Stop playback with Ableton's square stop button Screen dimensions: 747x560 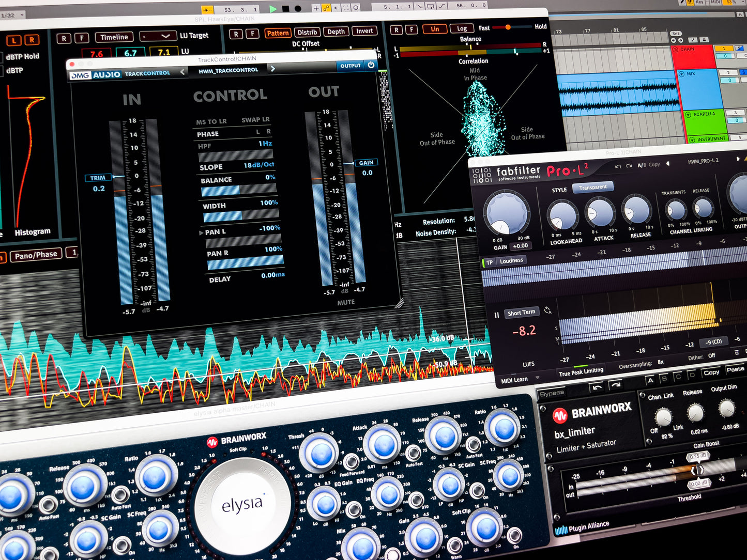(285, 9)
